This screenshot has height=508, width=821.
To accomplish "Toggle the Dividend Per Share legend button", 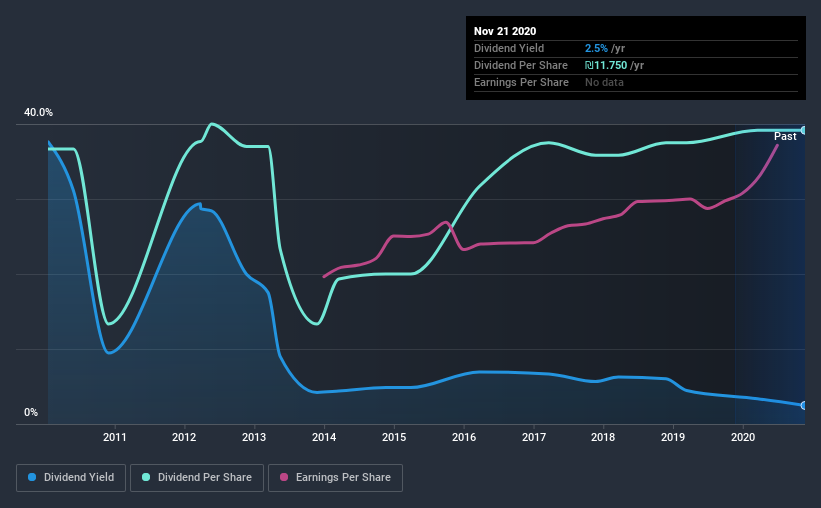I will (x=197, y=478).
